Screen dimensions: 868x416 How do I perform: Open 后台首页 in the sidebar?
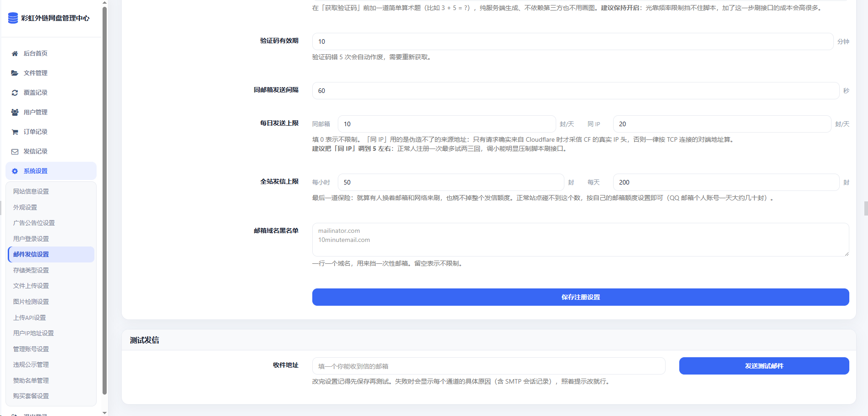(51, 53)
